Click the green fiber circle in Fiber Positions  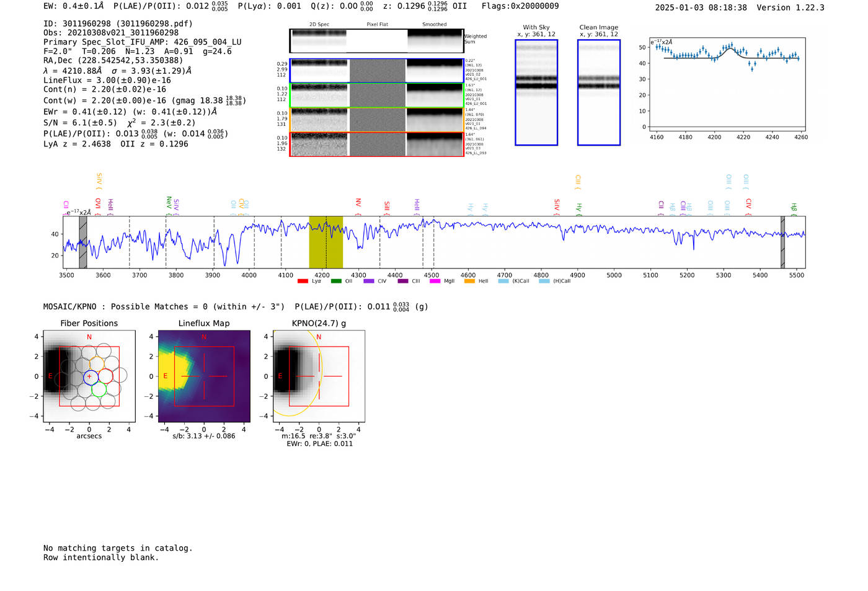click(x=99, y=389)
